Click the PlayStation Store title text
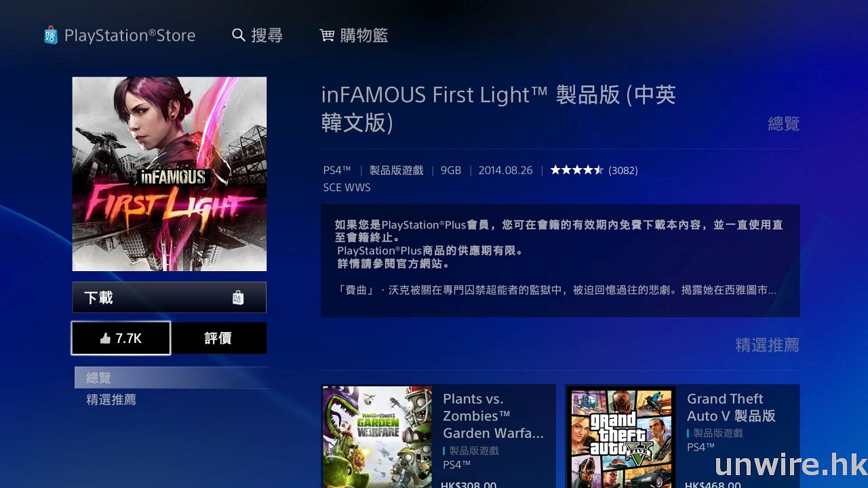The width and height of the screenshot is (868, 488). [130, 35]
